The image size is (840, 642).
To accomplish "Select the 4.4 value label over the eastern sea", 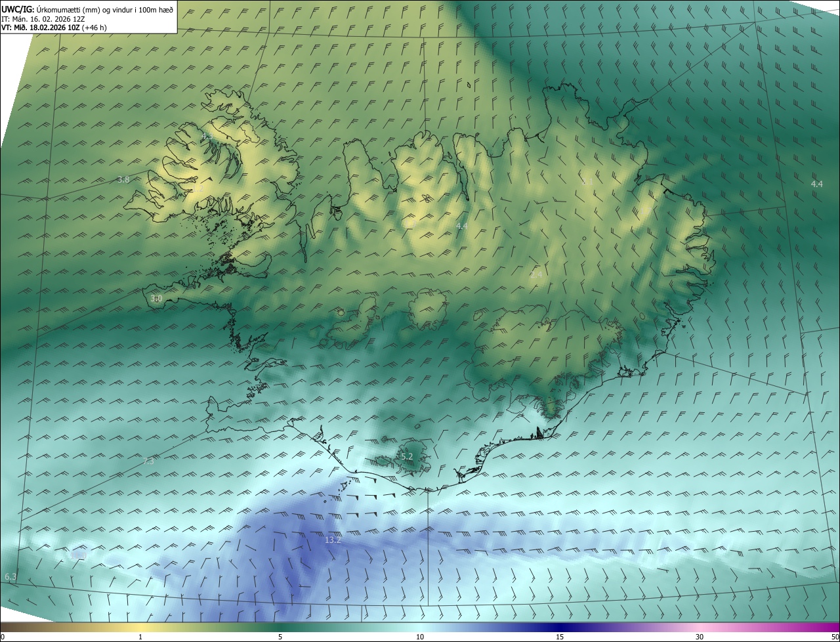I will tap(816, 184).
